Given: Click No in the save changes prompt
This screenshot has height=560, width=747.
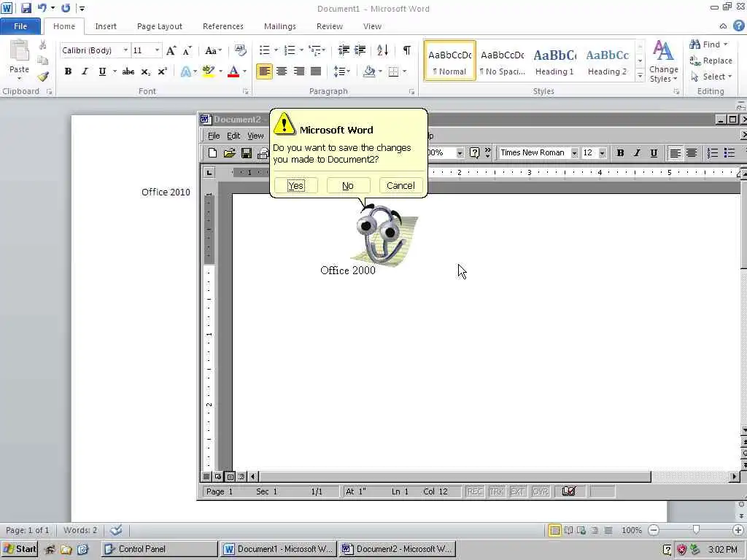Looking at the screenshot, I should [348, 186].
